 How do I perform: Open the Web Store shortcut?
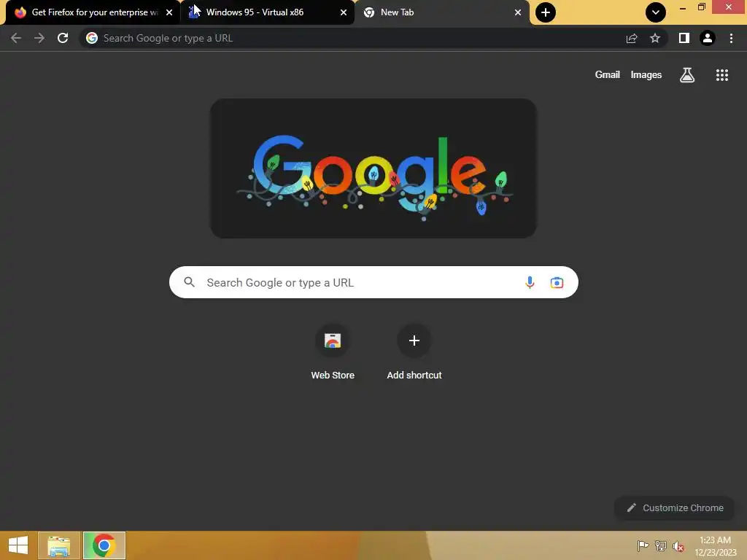click(333, 352)
